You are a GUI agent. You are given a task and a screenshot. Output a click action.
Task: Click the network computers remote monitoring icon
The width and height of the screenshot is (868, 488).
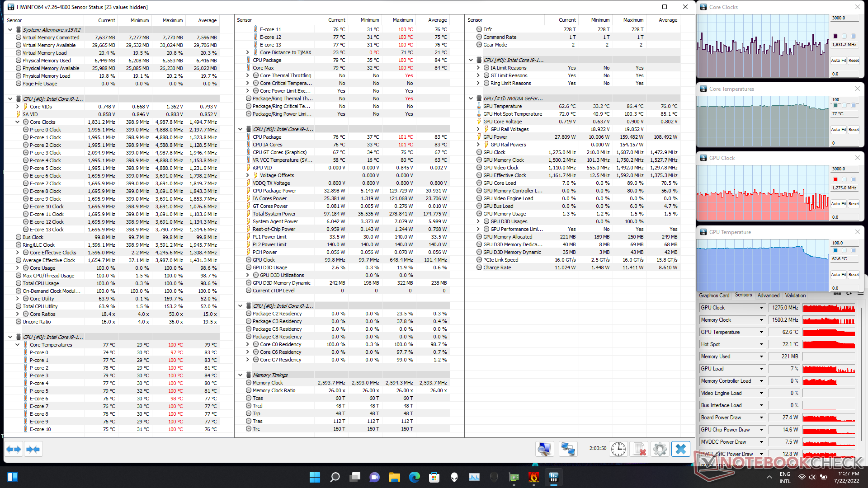[567, 449]
